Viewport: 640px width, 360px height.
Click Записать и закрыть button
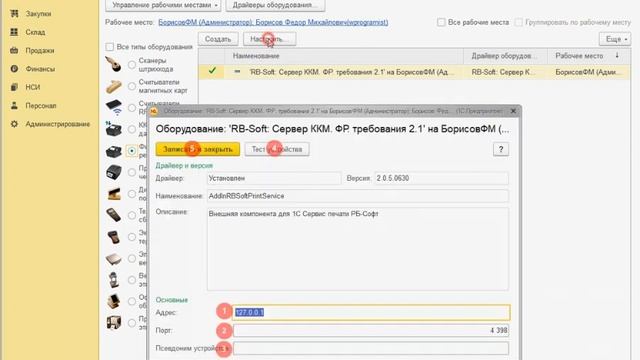pos(198,149)
